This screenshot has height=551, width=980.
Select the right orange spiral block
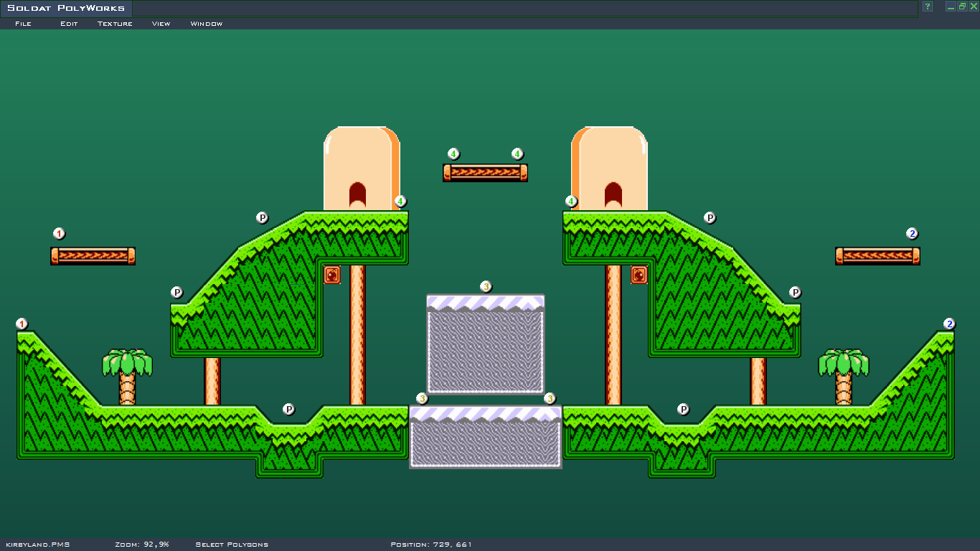coord(639,275)
